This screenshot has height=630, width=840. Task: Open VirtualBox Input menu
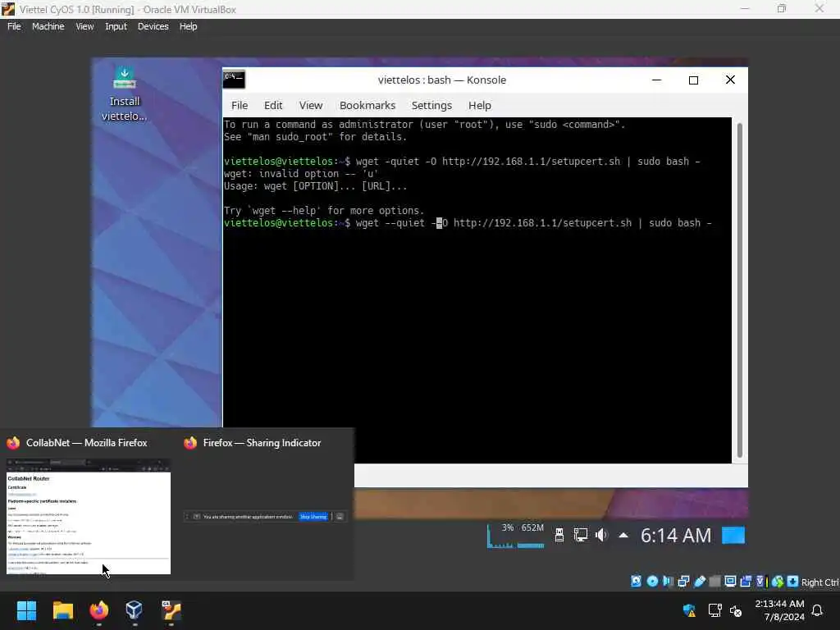116,26
